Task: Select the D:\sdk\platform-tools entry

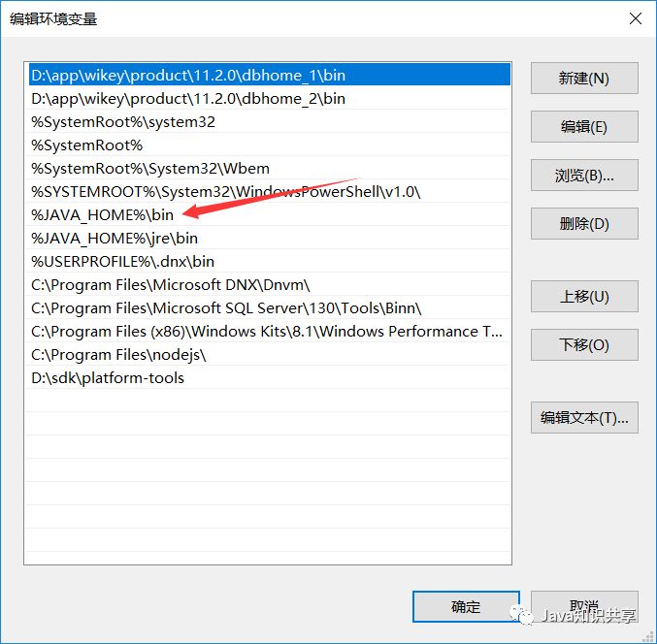Action: (x=269, y=377)
